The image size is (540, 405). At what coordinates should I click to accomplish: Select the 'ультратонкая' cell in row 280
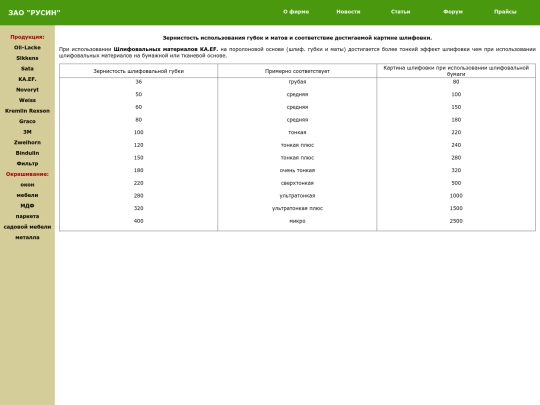(297, 196)
